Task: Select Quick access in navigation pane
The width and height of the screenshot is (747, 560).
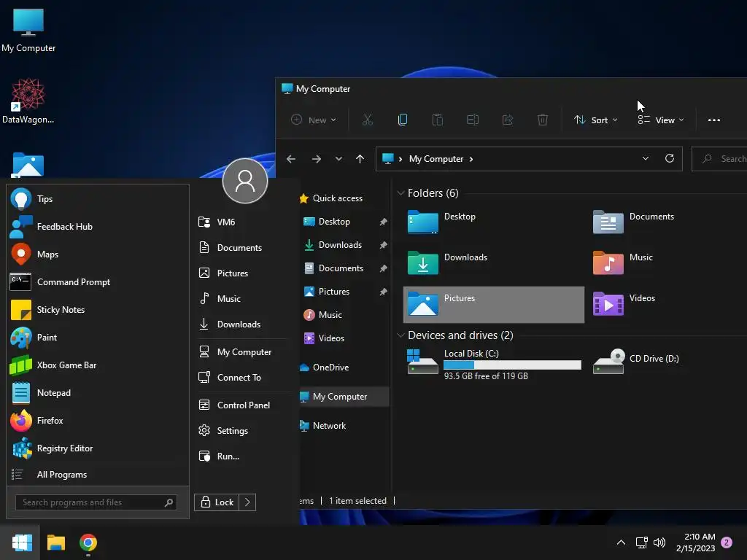Action: [337, 198]
